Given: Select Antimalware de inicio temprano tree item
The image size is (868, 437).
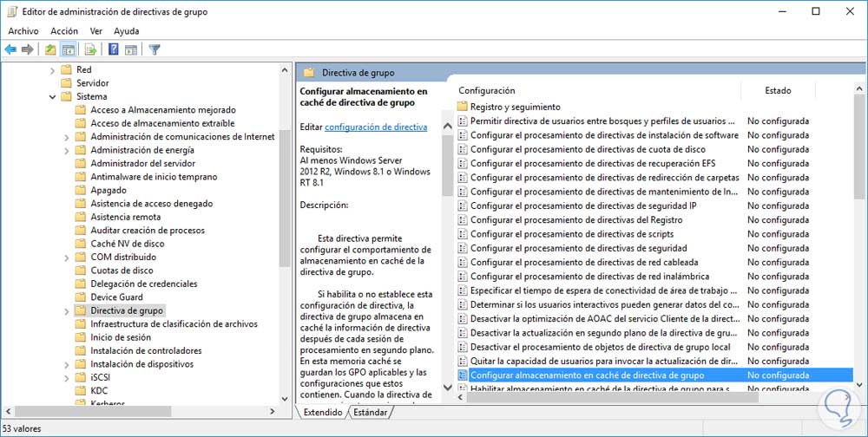Looking at the screenshot, I should (x=154, y=177).
